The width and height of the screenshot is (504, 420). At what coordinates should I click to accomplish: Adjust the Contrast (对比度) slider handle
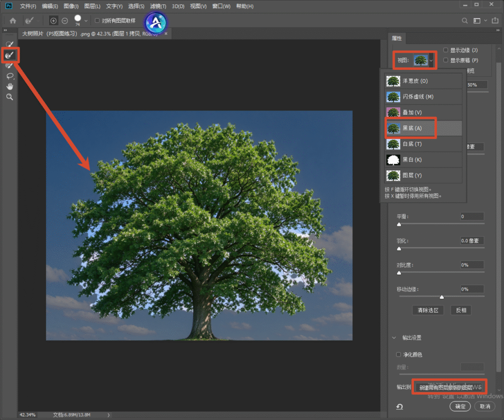click(x=399, y=273)
